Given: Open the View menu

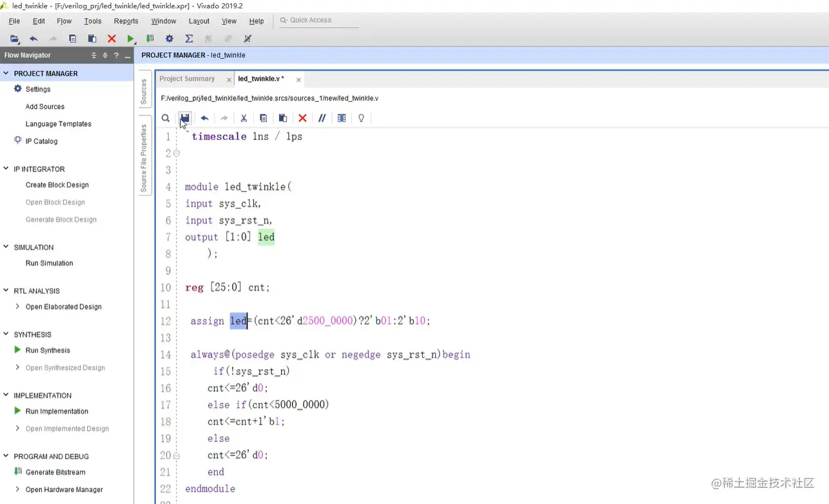Looking at the screenshot, I should (229, 21).
